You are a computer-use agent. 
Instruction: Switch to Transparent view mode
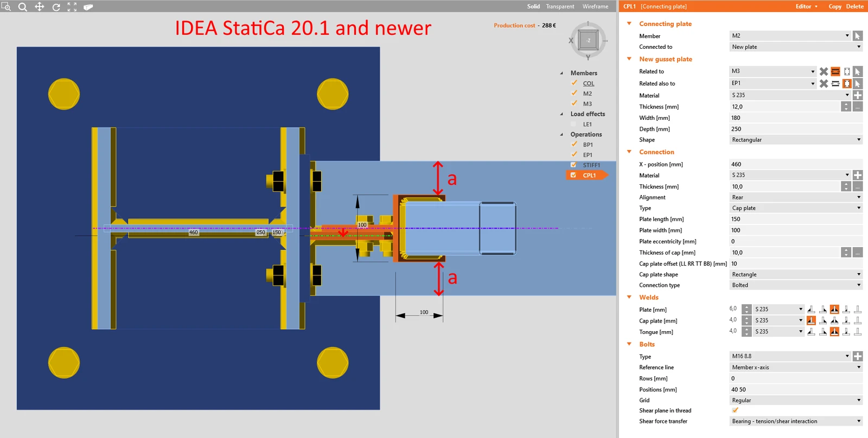[x=560, y=7]
